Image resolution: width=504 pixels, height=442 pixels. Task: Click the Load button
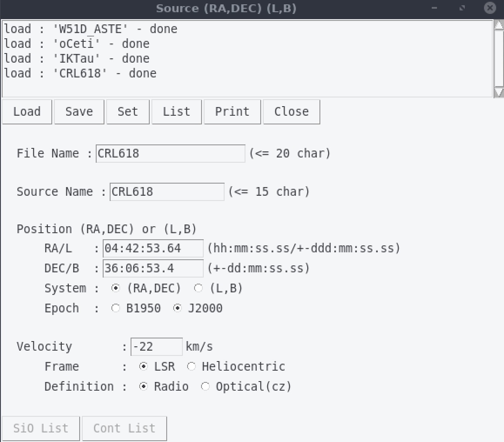click(x=27, y=112)
